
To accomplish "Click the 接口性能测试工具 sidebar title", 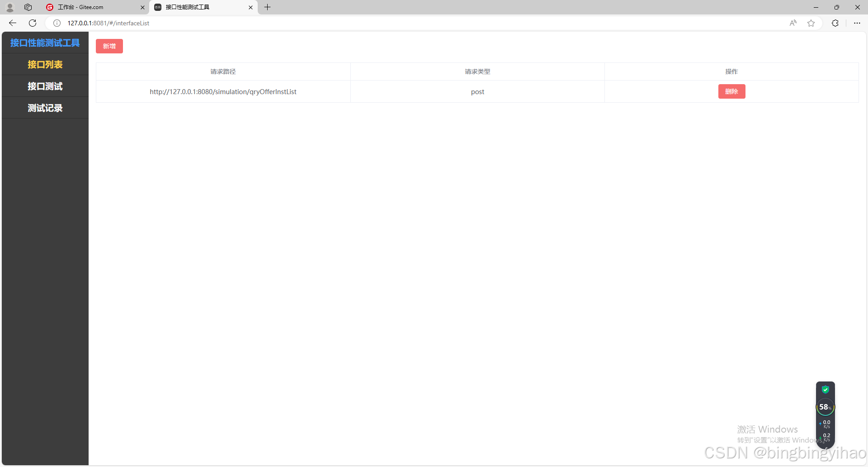I will tap(45, 43).
